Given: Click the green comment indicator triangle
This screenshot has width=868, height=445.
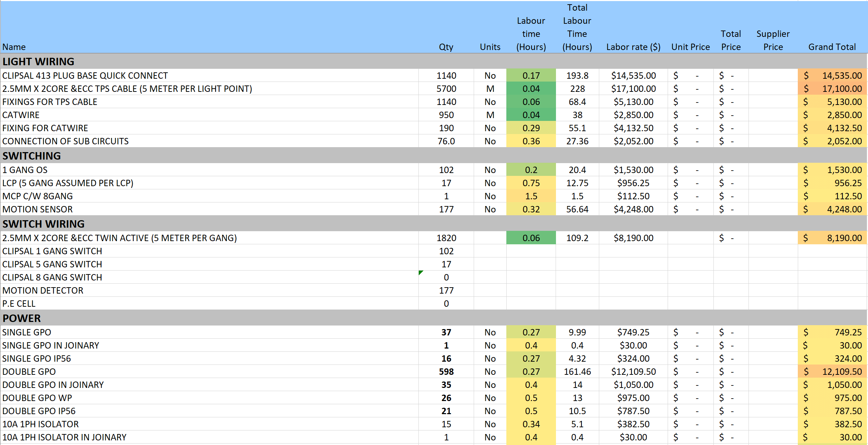Looking at the screenshot, I should 421,272.
